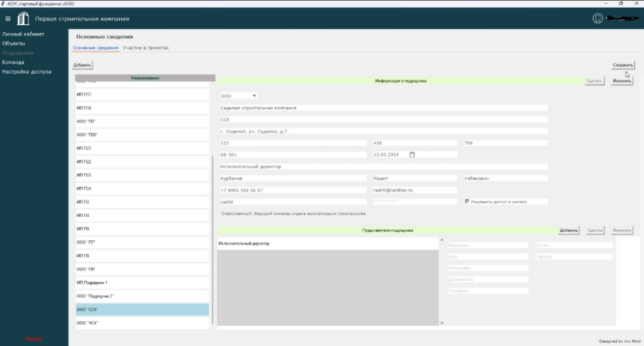Click first name field 'Рашит'
Screen dimensions: 644x346
pyautogui.click(x=415, y=178)
